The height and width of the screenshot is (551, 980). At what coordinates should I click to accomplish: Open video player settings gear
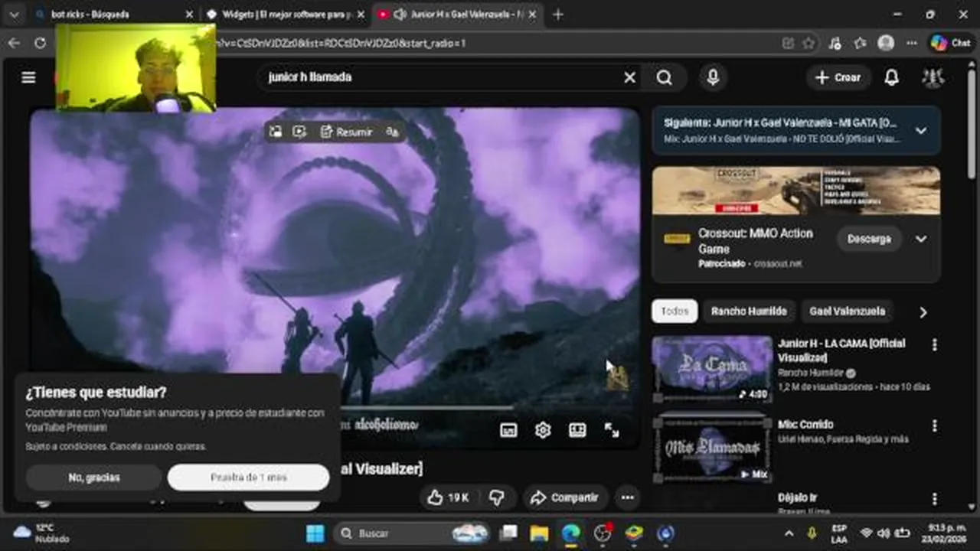(543, 430)
